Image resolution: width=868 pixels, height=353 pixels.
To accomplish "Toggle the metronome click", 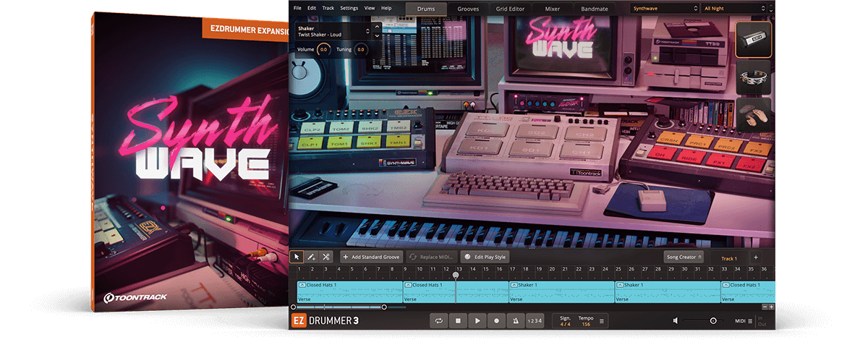I will point(516,320).
